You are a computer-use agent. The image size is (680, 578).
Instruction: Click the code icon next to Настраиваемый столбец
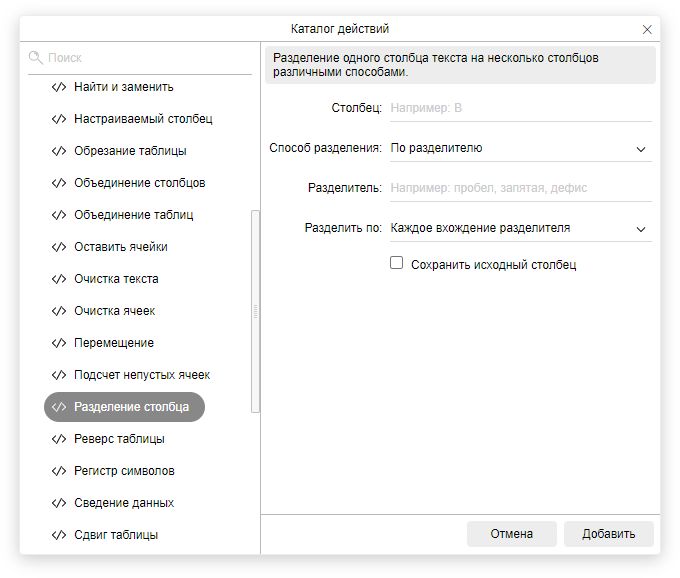[59, 119]
